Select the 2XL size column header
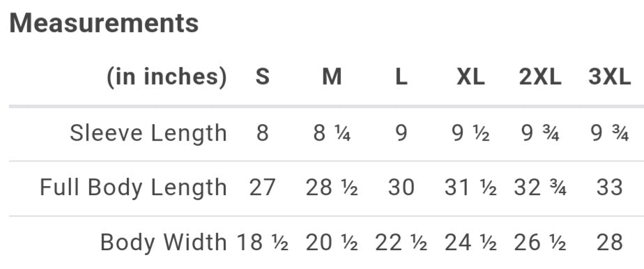The image size is (644, 269). (x=540, y=77)
